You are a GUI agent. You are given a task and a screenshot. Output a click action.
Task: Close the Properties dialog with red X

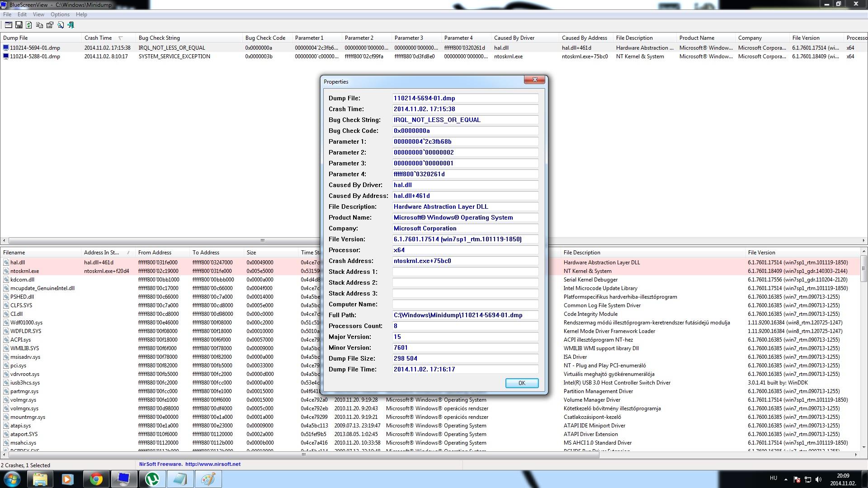click(x=535, y=80)
